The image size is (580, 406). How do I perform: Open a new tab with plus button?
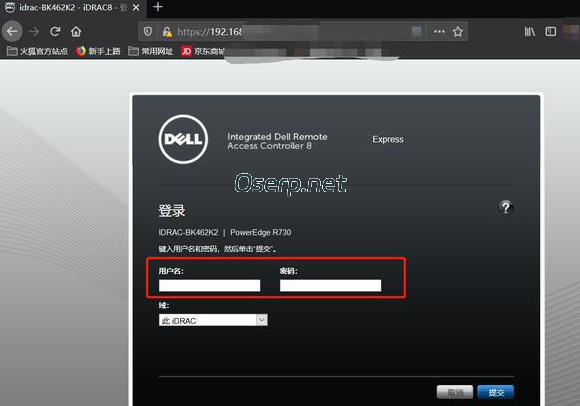pos(158,7)
